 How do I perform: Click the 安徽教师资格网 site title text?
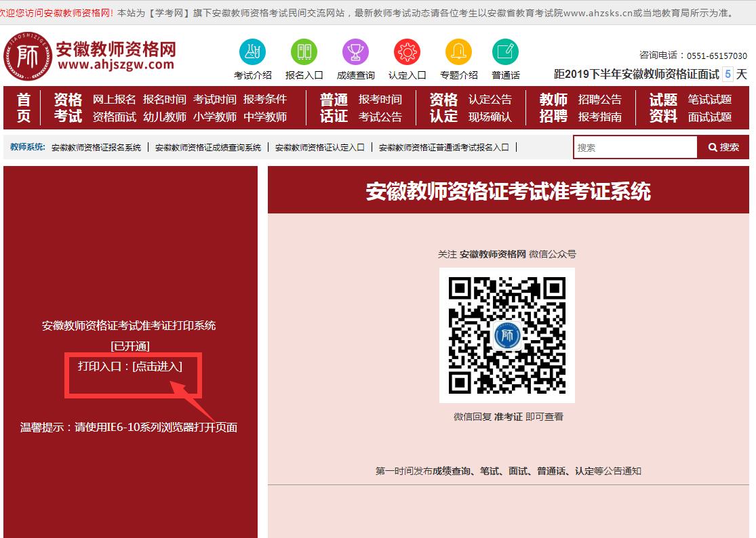click(x=116, y=49)
